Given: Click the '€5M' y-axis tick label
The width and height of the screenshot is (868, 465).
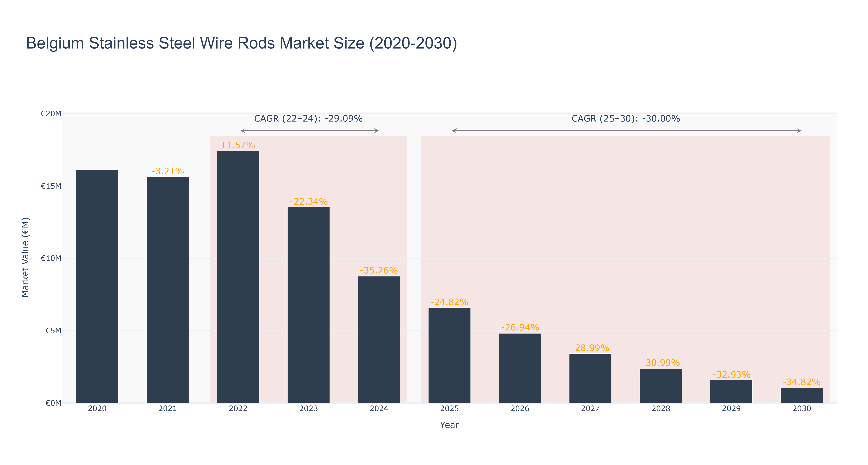Looking at the screenshot, I should (x=53, y=331).
